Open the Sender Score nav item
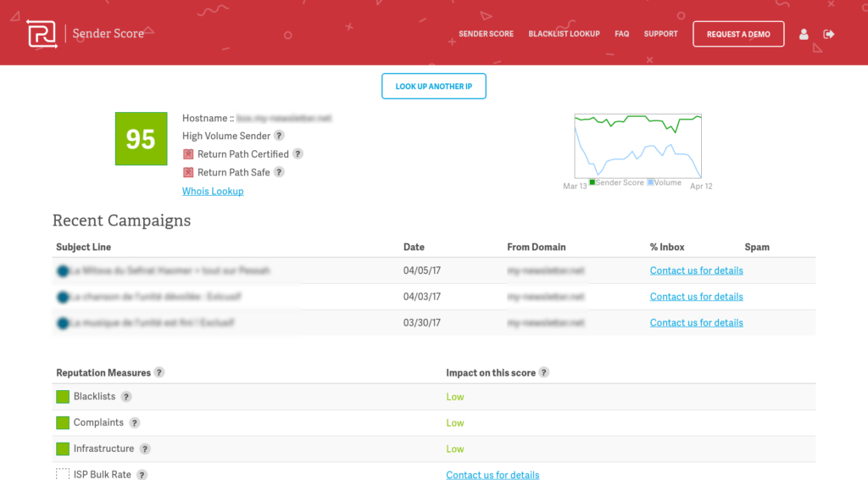 click(x=486, y=34)
